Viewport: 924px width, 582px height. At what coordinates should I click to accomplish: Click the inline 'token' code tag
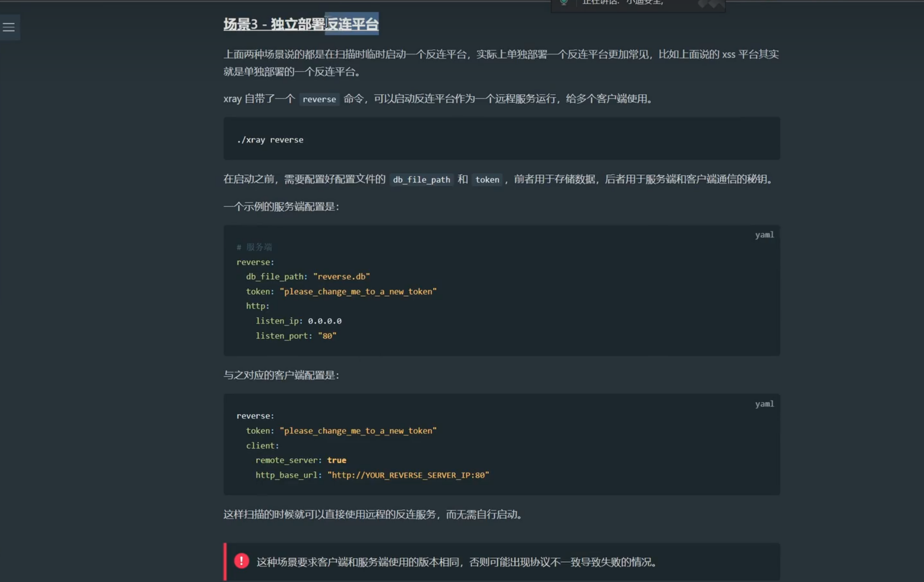[x=487, y=179]
